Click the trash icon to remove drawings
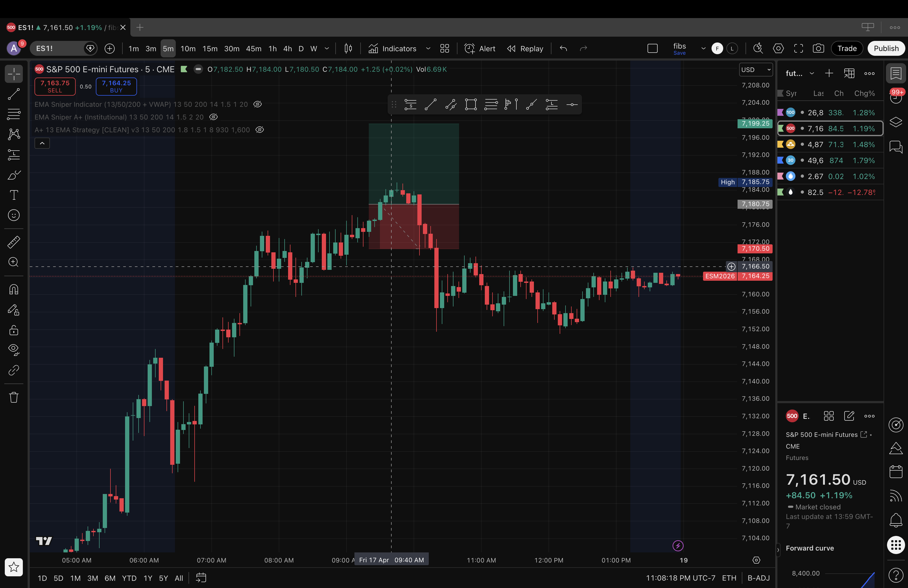908x588 pixels. [14, 397]
